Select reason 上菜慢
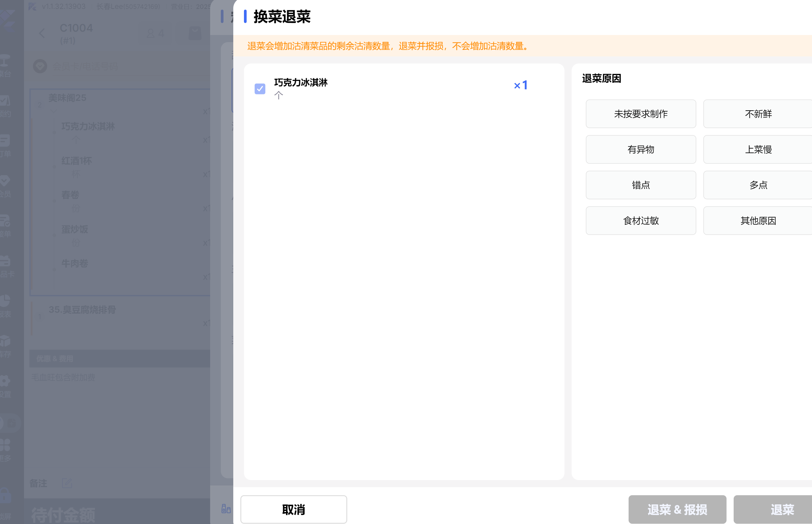Viewport: 812px width, 524px height. (758, 149)
